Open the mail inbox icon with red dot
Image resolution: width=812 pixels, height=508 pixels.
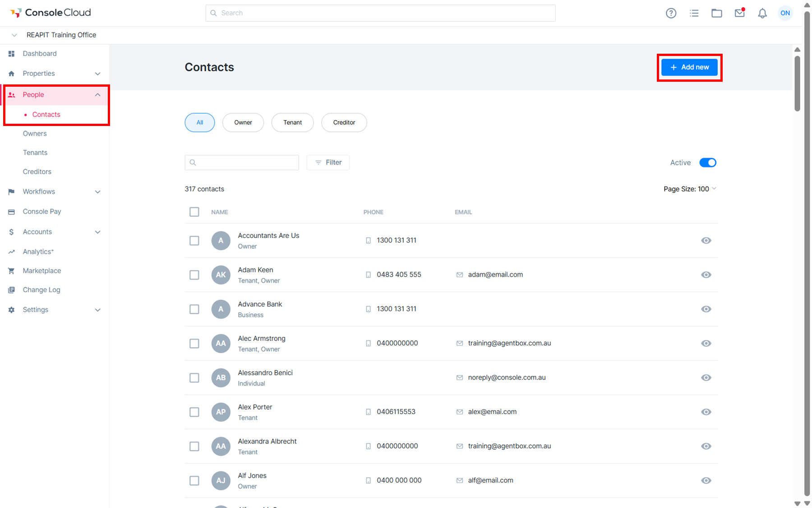tap(739, 13)
